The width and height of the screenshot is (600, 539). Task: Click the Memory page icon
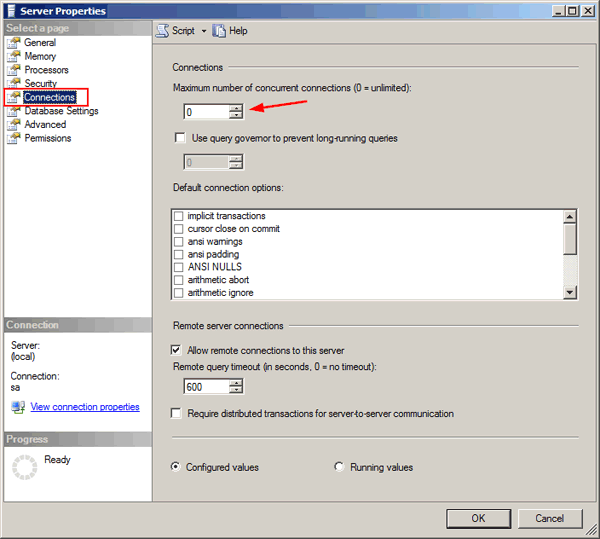(x=13, y=56)
